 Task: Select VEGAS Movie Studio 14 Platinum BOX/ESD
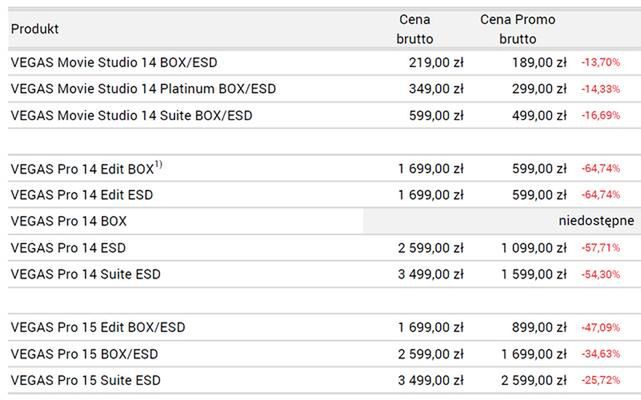(143, 89)
